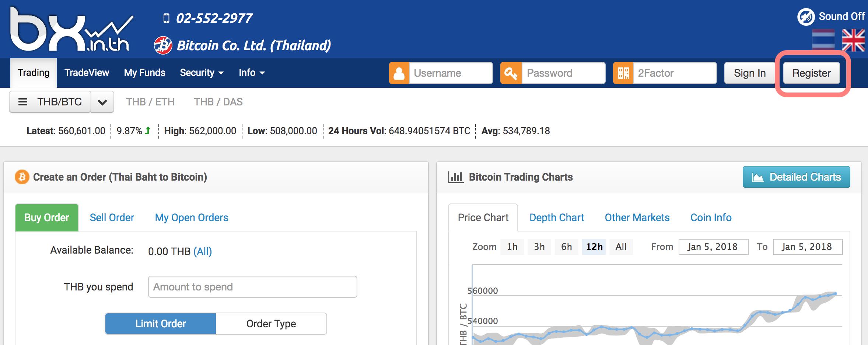Open the Other Markets tab
This screenshot has height=345, width=868.
tap(637, 217)
